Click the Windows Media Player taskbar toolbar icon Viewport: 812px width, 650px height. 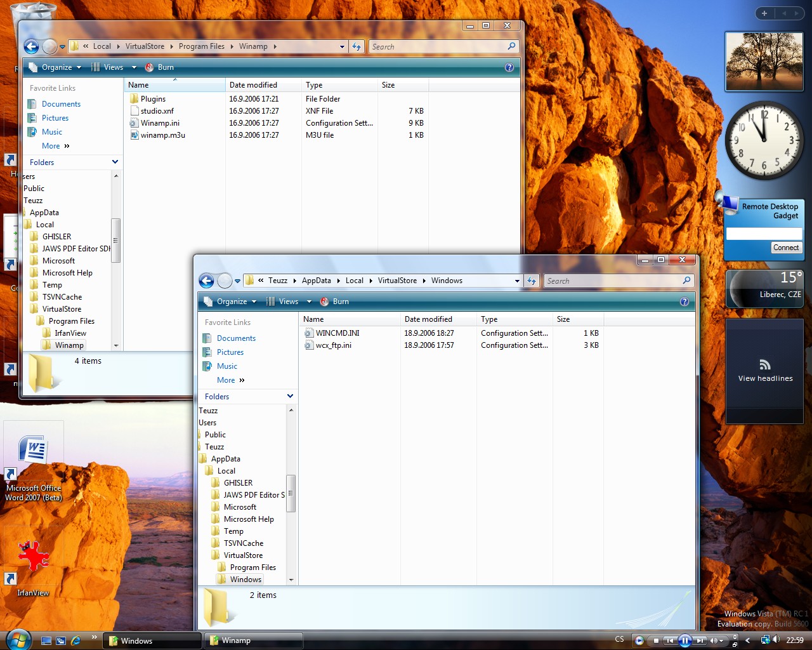[639, 640]
